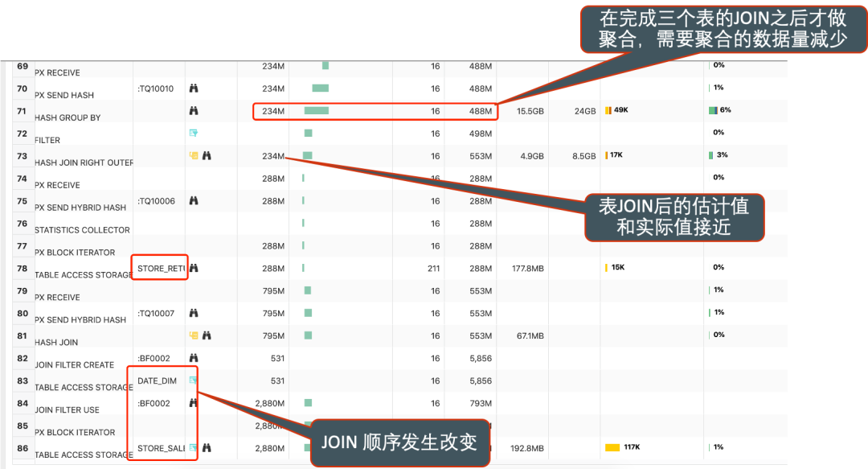The height and width of the screenshot is (469, 868).
Task: Click the STORE_SALE object name
Action: (x=161, y=448)
